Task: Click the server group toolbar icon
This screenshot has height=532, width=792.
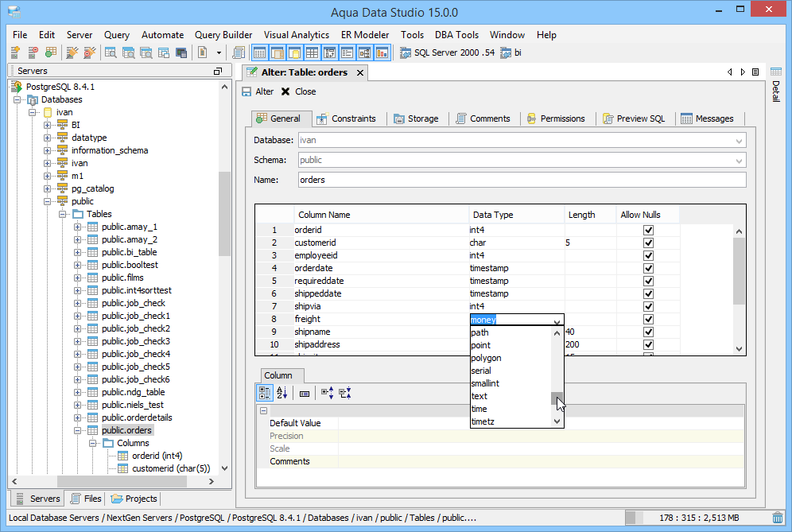Action: click(x=51, y=52)
